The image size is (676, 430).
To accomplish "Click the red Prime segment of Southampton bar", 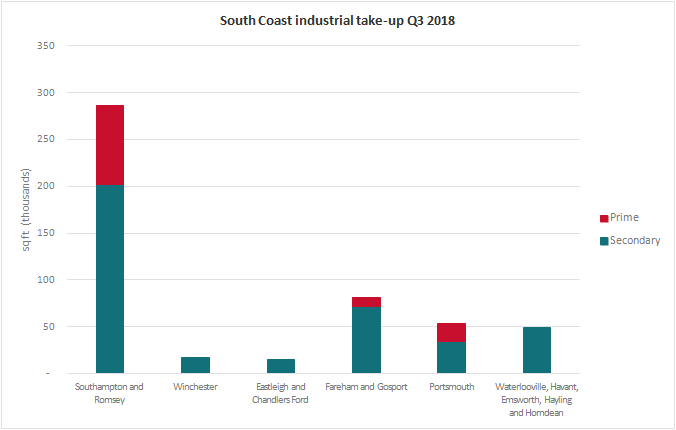I will pyautogui.click(x=110, y=145).
